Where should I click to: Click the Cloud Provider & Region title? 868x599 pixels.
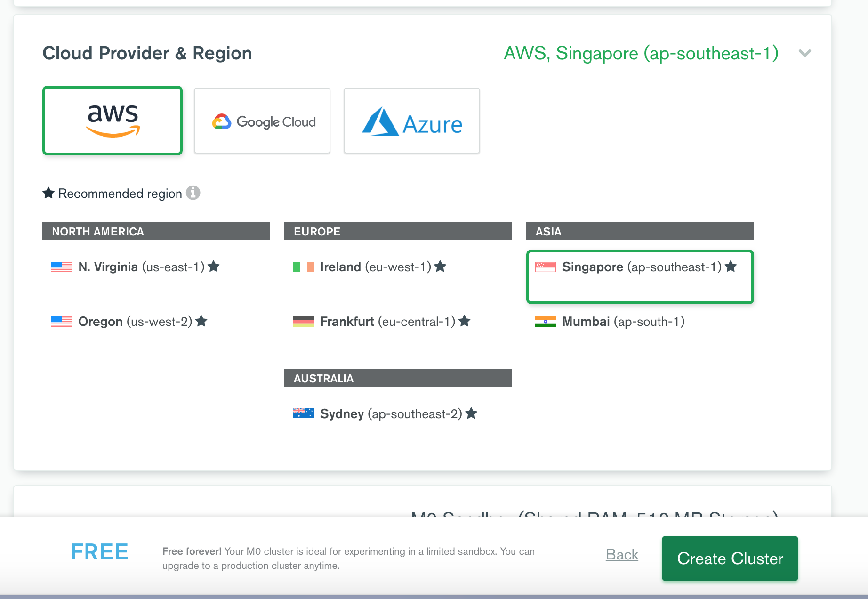(x=147, y=53)
